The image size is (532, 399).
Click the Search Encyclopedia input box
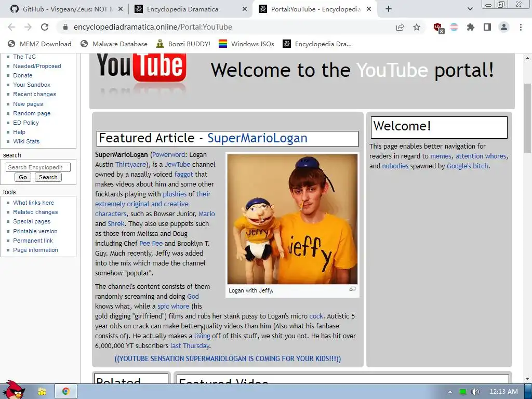pos(38,167)
